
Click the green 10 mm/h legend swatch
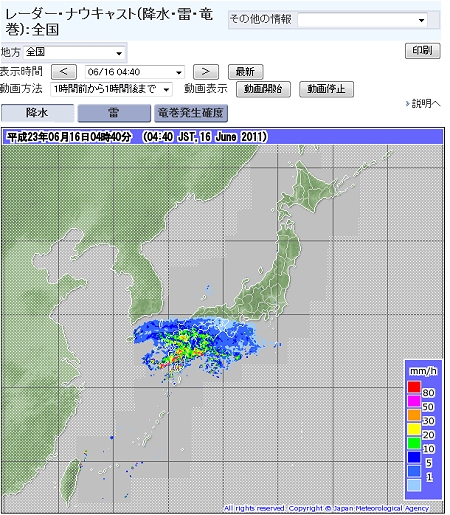414,443
